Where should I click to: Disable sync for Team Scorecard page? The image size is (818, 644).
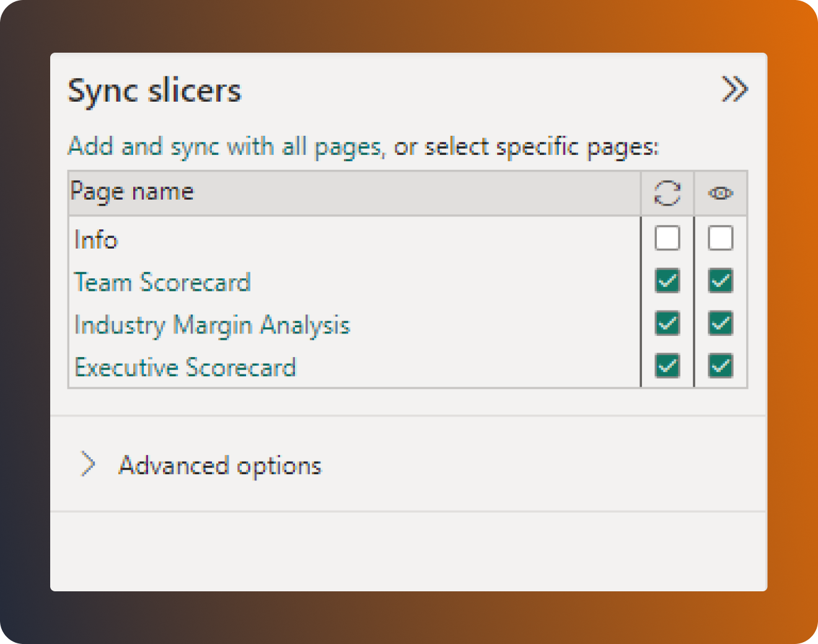coord(667,281)
